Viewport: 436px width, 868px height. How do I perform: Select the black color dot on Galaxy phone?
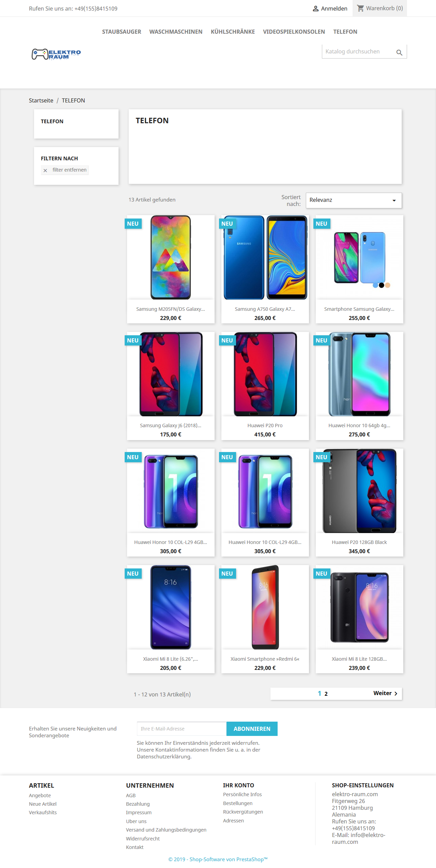tap(381, 285)
